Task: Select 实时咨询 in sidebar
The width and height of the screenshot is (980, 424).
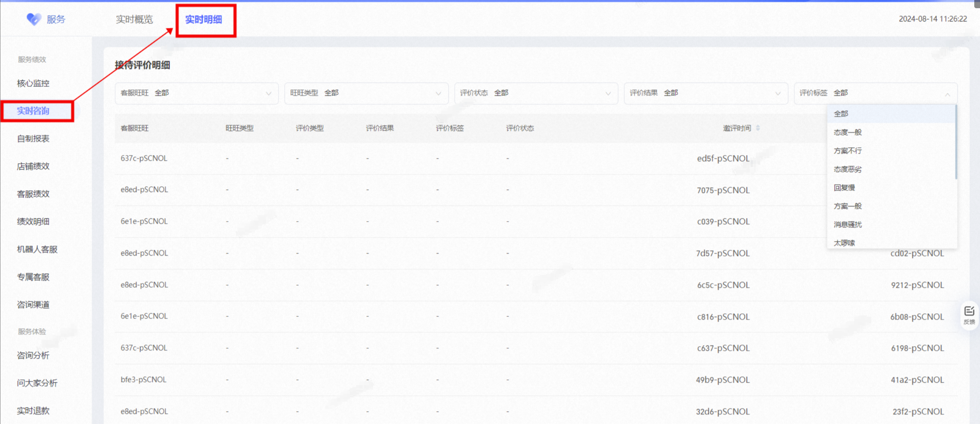Action: 33,111
